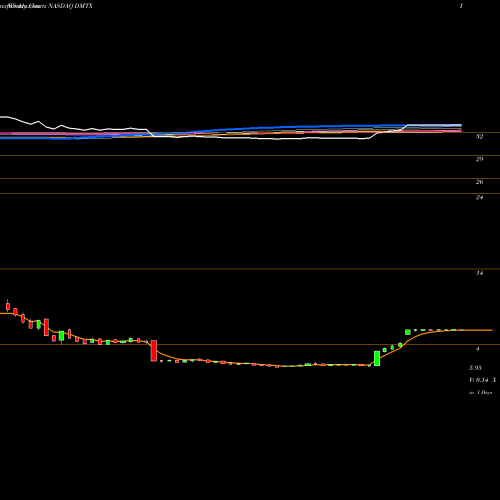500x500 pixels.
Task: Click the 14 price axis label
Action: 479,273
